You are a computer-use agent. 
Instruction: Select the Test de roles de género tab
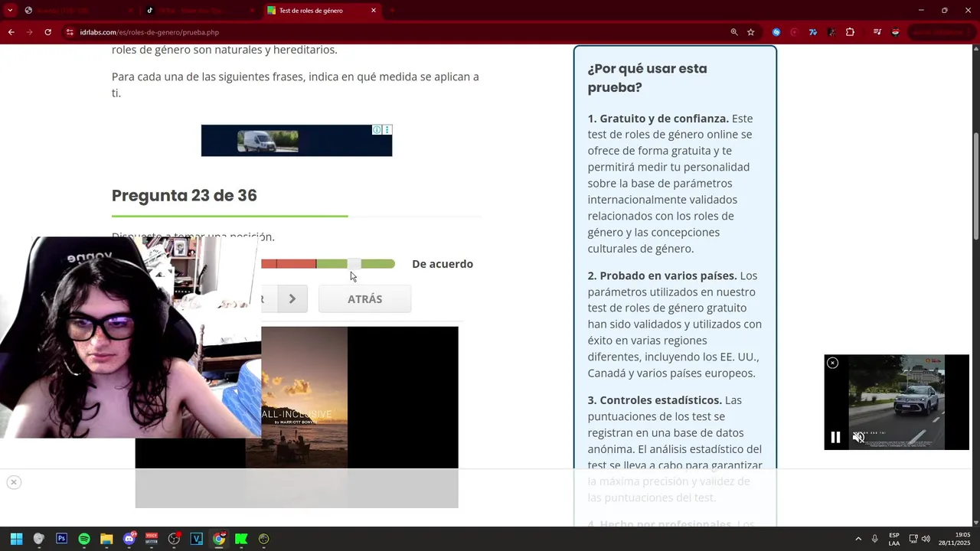tap(323, 11)
